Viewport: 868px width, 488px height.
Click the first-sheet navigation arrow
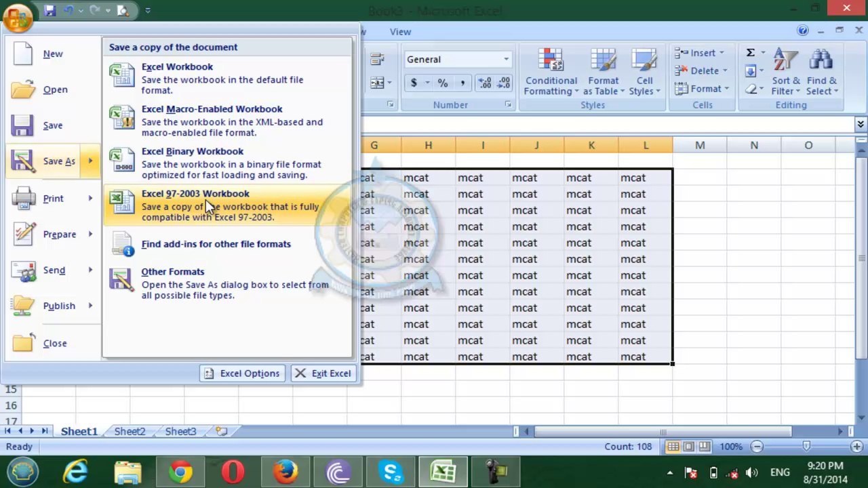(x=8, y=431)
